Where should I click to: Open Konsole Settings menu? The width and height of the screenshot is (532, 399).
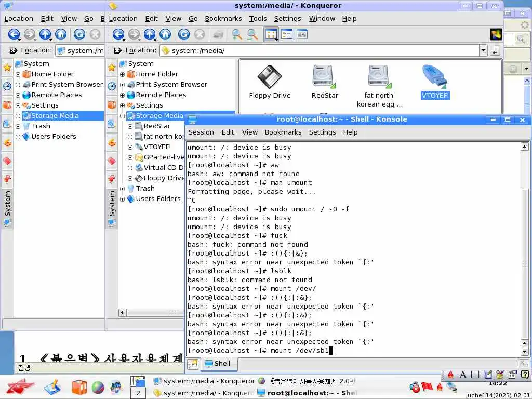(x=322, y=132)
